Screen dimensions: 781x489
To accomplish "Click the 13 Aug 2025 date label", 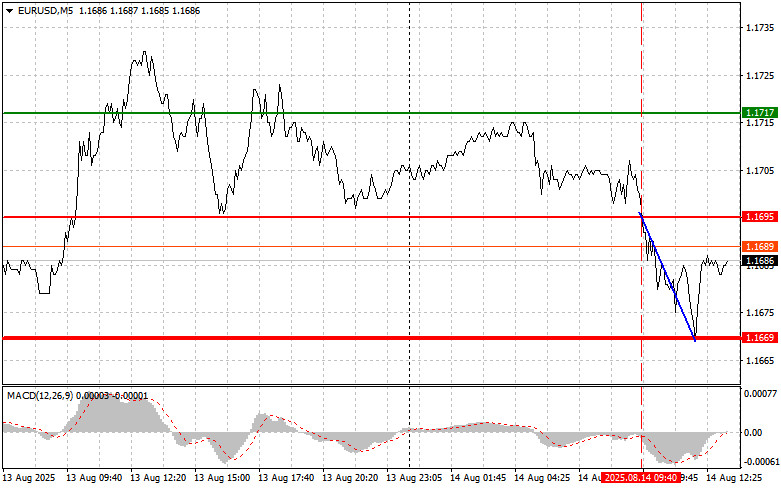I will [28, 478].
